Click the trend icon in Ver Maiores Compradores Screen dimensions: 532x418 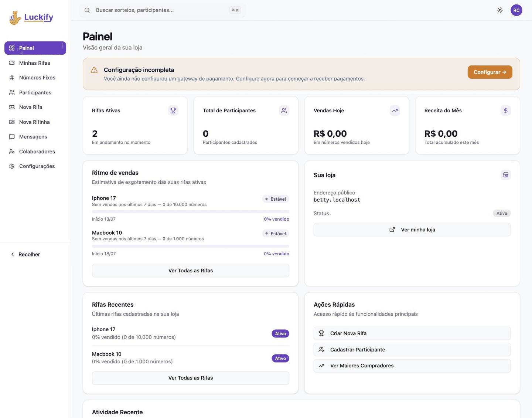point(321,366)
